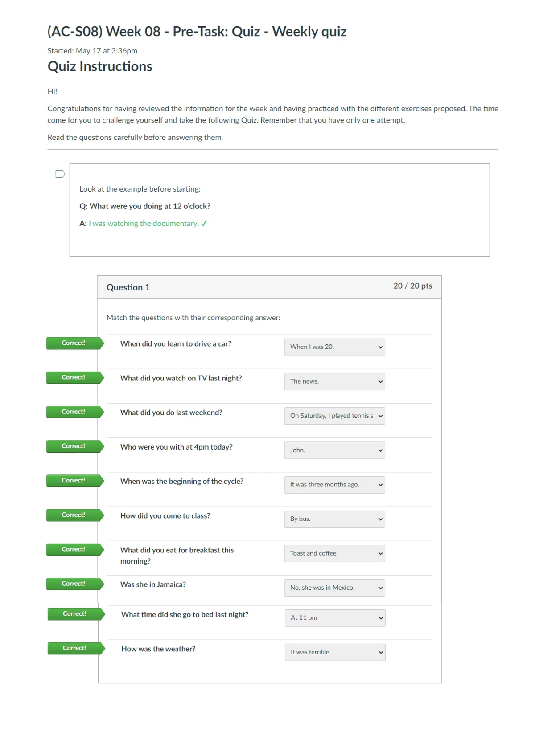This screenshot has width=535, height=756.
Task: Click the quiz title 'Week 08 - Pre-Task' heading
Action: (x=197, y=32)
